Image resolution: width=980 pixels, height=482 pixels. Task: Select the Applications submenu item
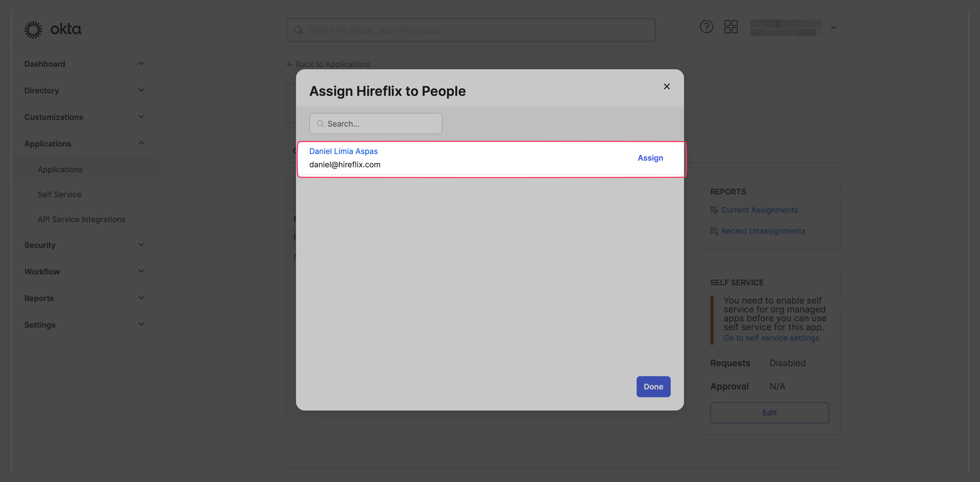pyautogui.click(x=85, y=170)
